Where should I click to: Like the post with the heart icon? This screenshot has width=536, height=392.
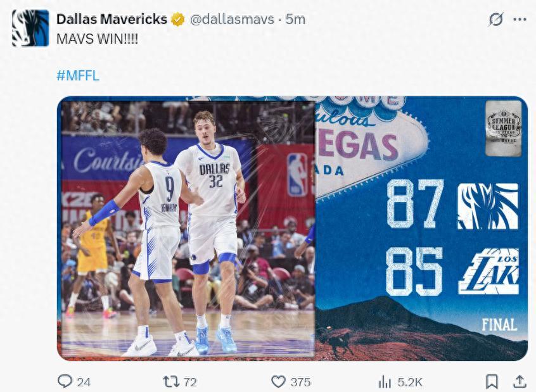(278, 381)
